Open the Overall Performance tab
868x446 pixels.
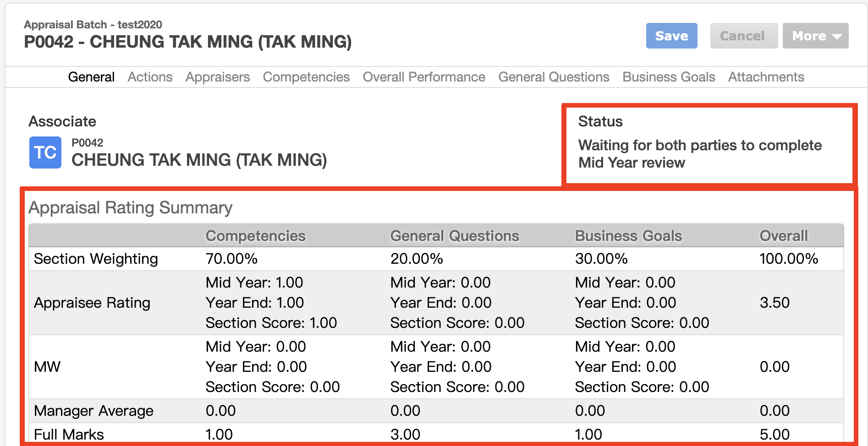(424, 77)
